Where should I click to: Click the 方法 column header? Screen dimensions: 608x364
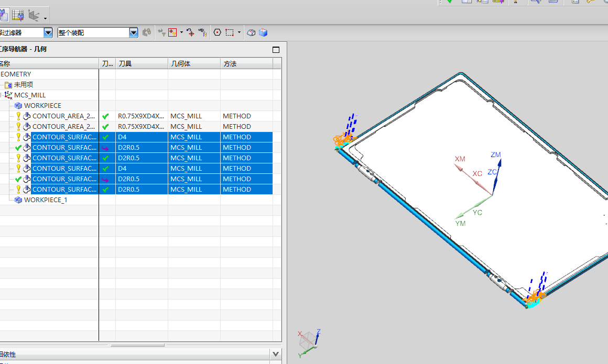pyautogui.click(x=247, y=63)
